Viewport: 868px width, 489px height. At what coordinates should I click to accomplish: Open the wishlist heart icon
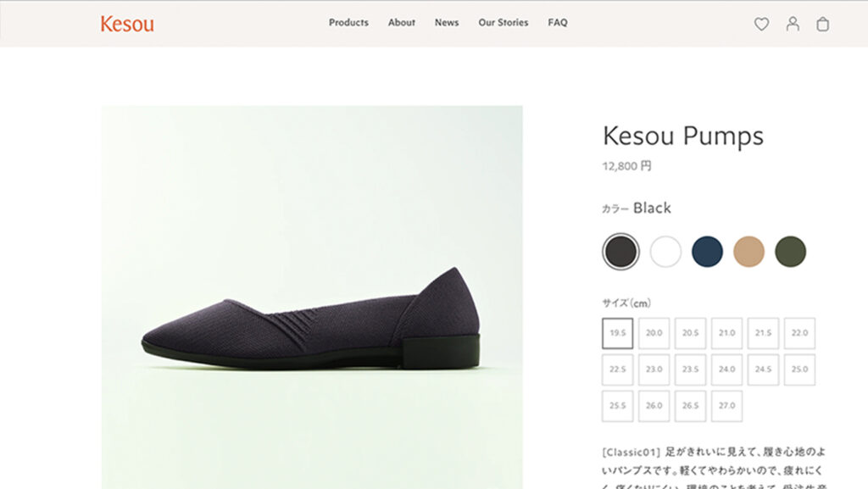[x=761, y=24]
